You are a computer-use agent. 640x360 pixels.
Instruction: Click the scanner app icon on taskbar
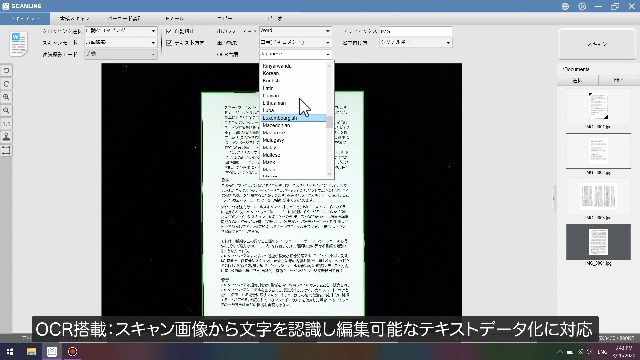click(x=52, y=351)
